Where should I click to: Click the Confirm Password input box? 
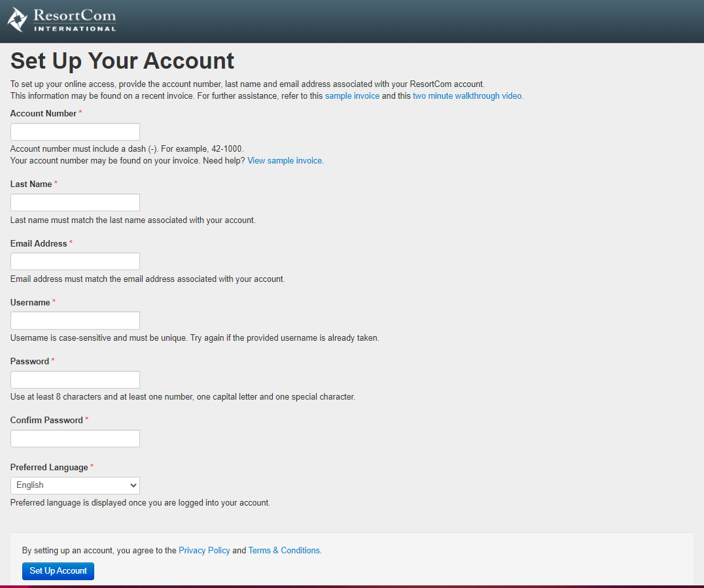pos(75,439)
